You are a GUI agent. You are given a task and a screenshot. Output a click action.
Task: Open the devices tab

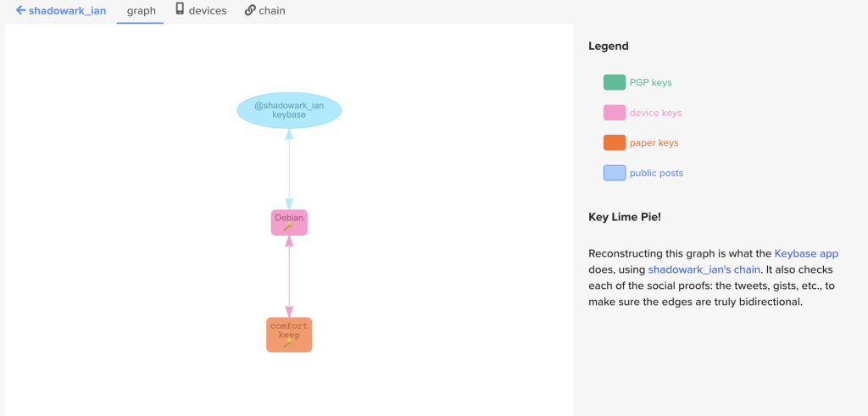(207, 11)
